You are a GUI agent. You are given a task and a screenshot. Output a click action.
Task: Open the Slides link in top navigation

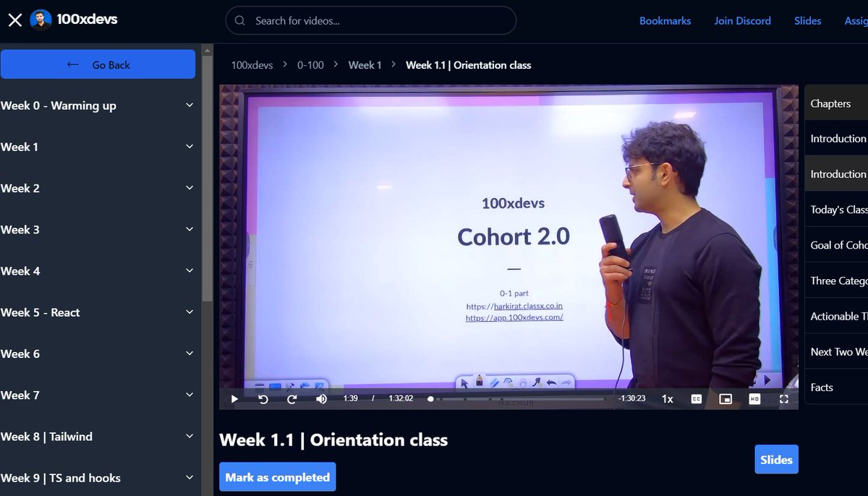(x=807, y=21)
